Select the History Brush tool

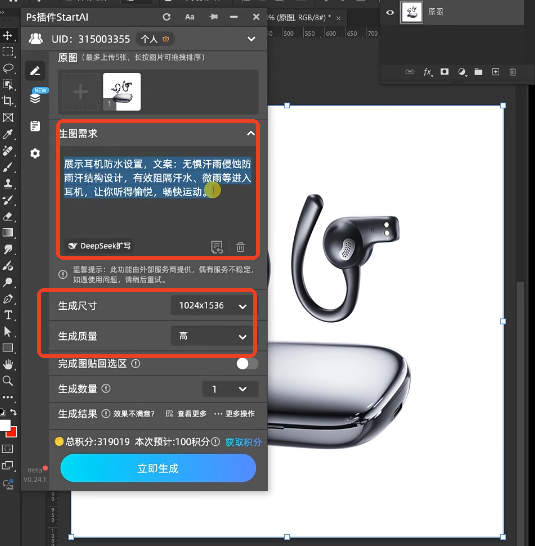[x=8, y=200]
